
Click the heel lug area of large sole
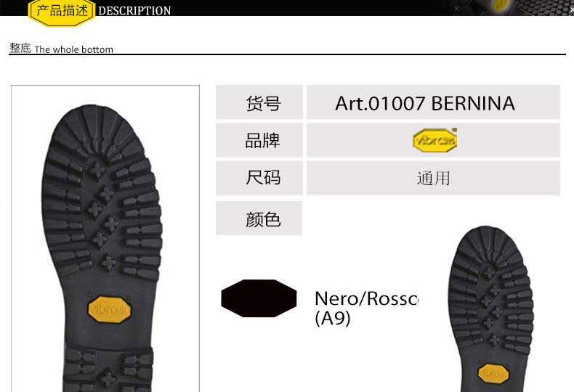(108, 369)
